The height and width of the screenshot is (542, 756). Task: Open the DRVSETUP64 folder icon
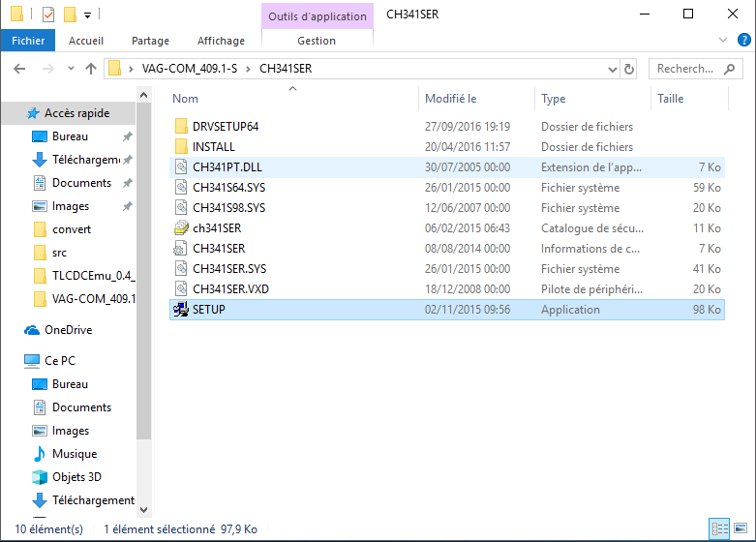point(181,127)
